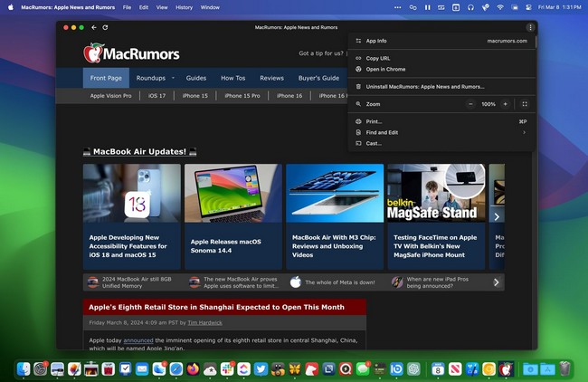588x382 pixels.
Task: Zoom out with the minus button
Action: [470, 104]
